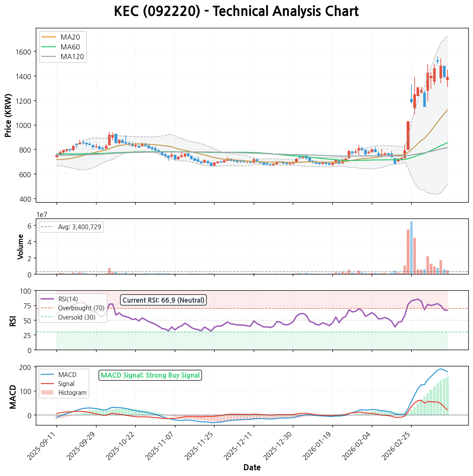Click the MACD Strong Buy Signal label

(150, 375)
